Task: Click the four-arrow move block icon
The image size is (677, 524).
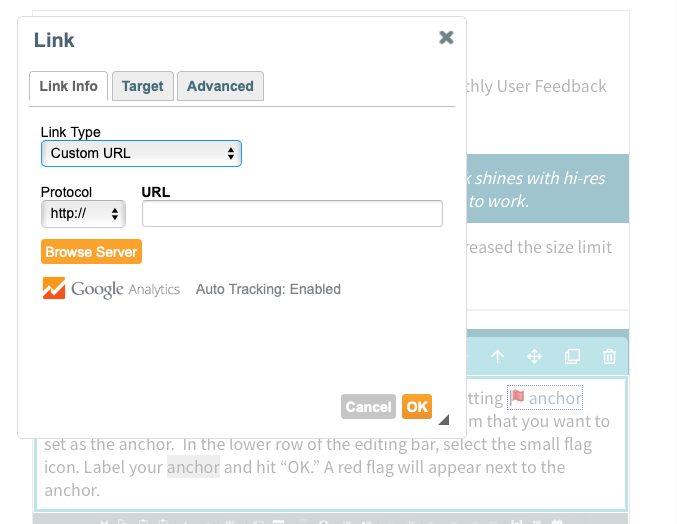Action: pyautogui.click(x=535, y=357)
